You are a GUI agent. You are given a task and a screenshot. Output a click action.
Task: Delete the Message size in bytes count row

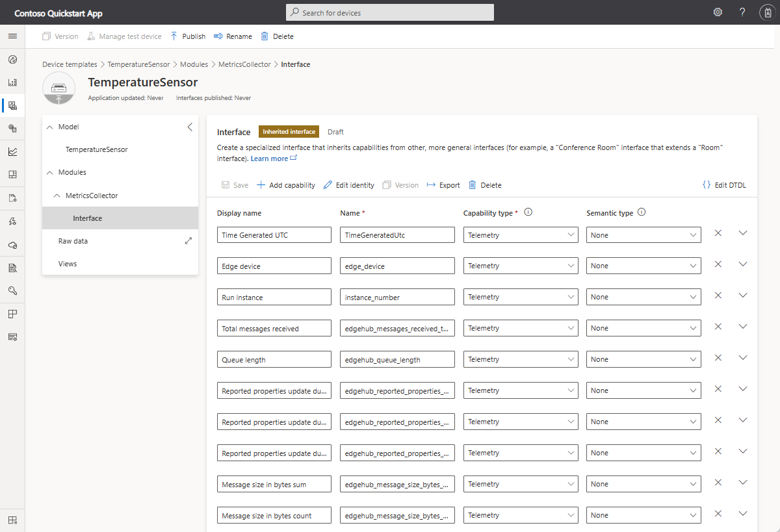pyautogui.click(x=718, y=513)
